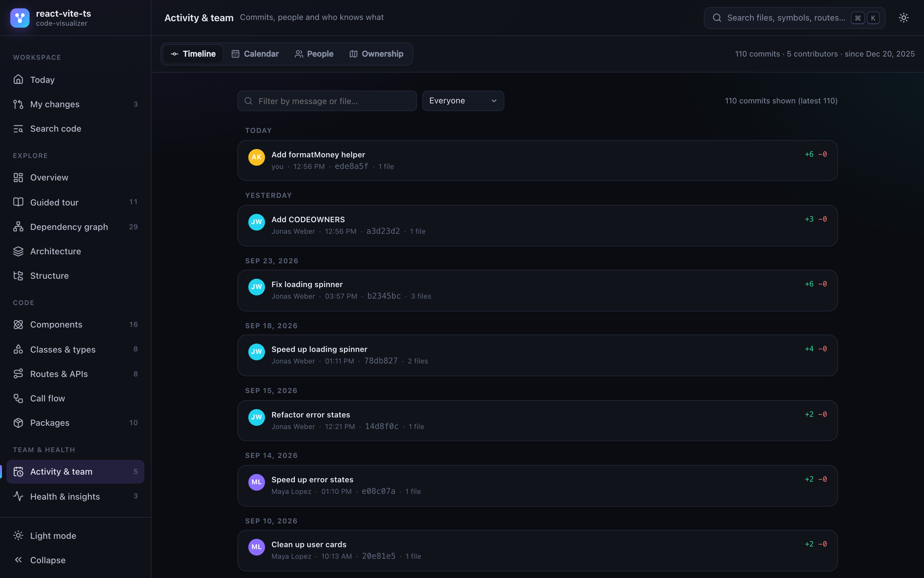Click the +3 −0 diff stat
The image size is (924, 578).
click(816, 219)
